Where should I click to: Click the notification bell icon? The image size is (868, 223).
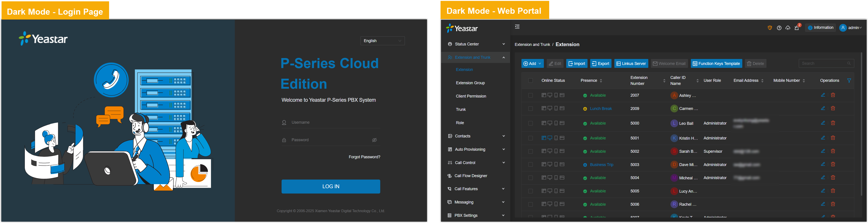pos(797,28)
